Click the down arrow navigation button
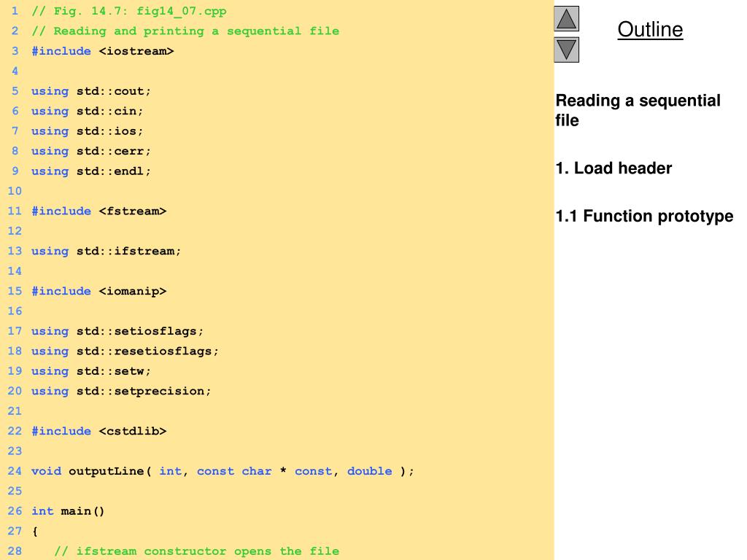Viewport: 747px width, 560px height. [x=566, y=50]
